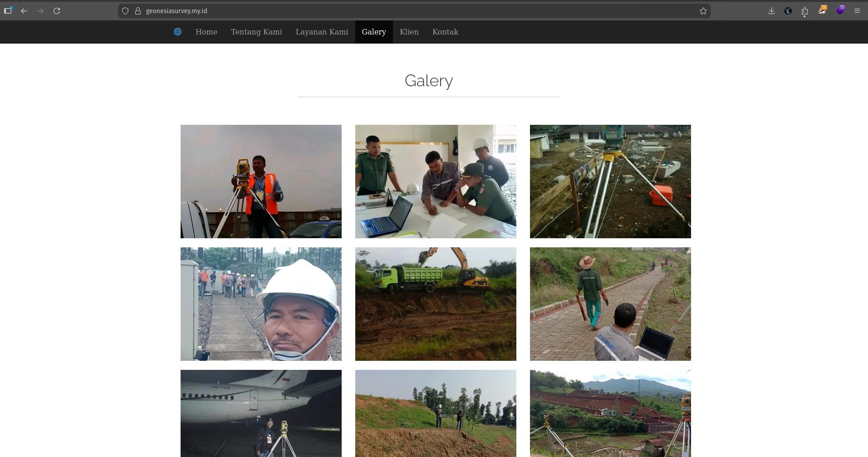Expand the browser hamburger menu

pos(857,11)
